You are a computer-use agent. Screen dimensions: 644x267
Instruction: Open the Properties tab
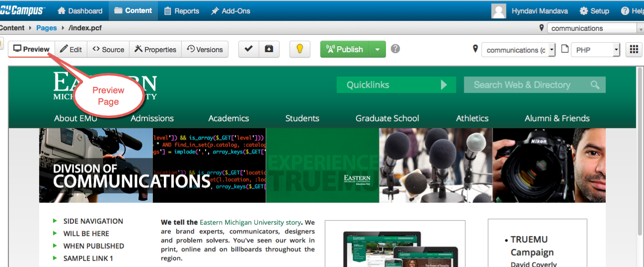[x=155, y=49]
